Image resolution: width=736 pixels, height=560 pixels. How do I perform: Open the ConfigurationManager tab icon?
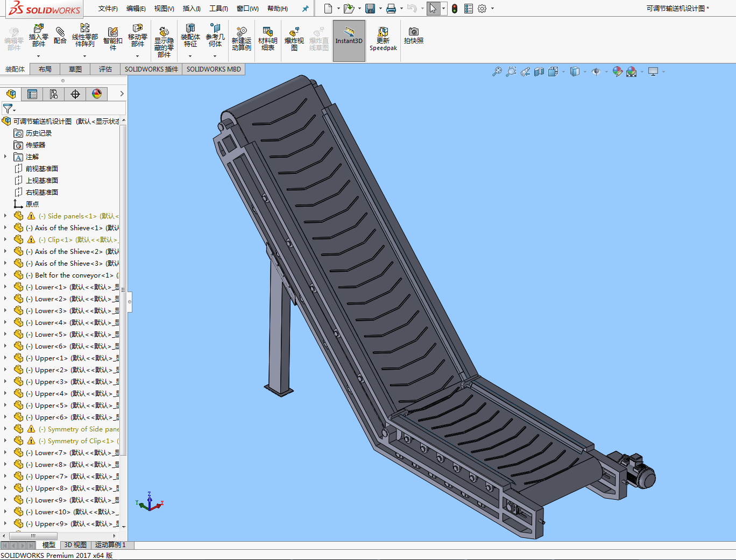(54, 94)
